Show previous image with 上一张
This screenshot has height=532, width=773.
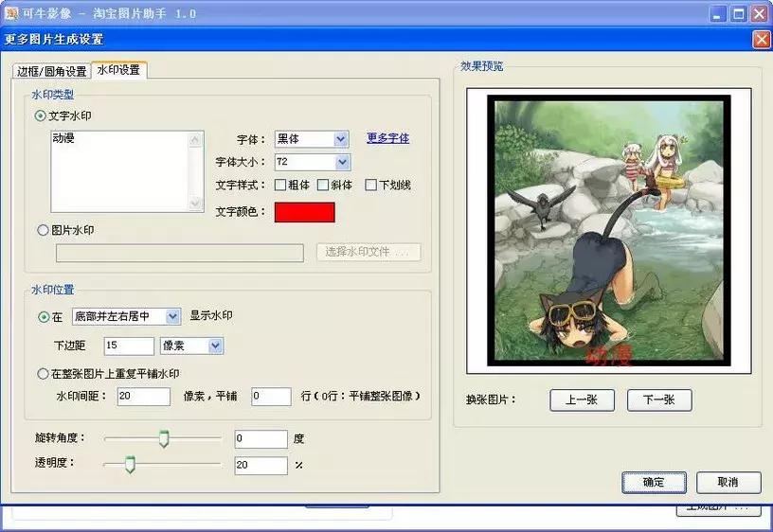[x=583, y=400]
